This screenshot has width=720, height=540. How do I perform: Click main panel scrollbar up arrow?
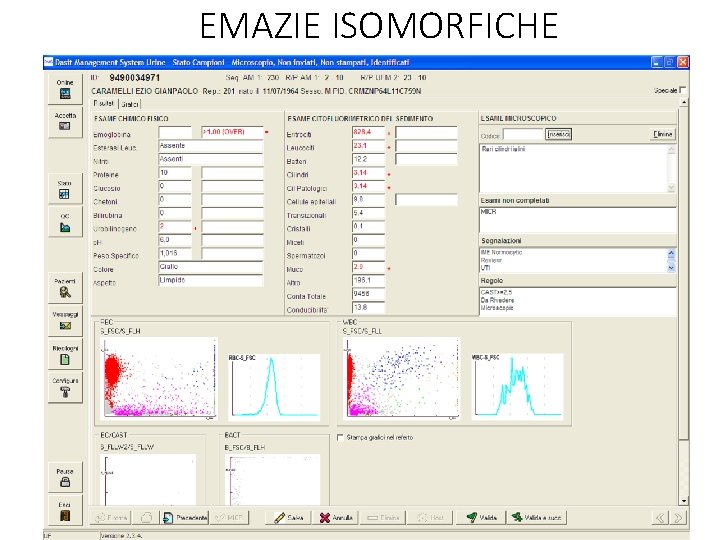(684, 102)
